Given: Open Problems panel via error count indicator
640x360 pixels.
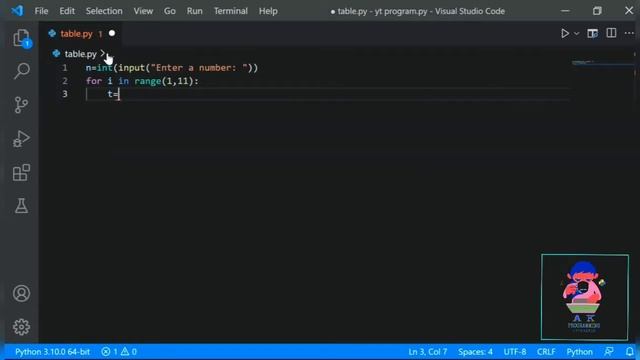Looking at the screenshot, I should point(109,352).
